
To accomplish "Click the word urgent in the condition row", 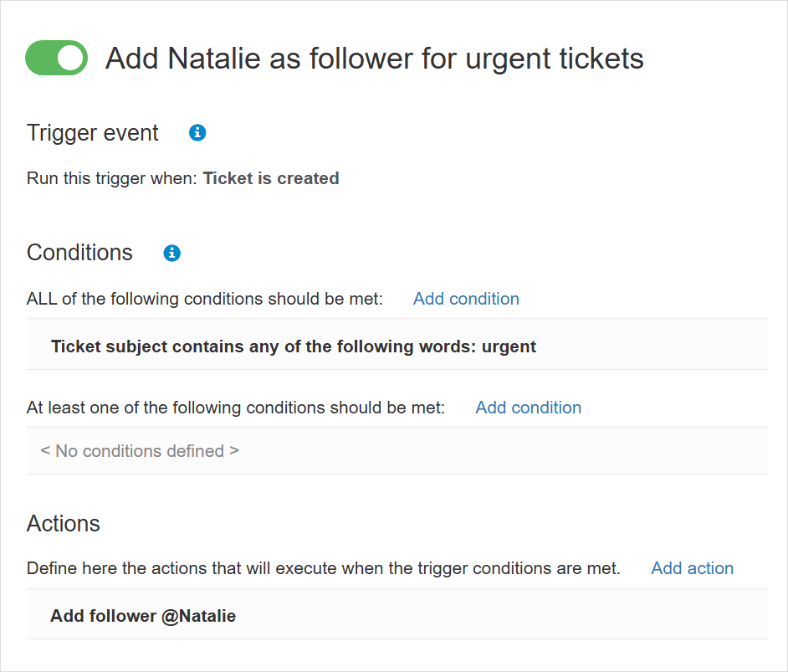I will (x=509, y=346).
